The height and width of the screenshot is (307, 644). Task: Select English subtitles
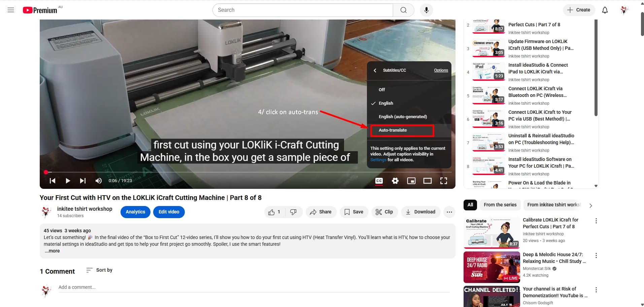[409, 103]
